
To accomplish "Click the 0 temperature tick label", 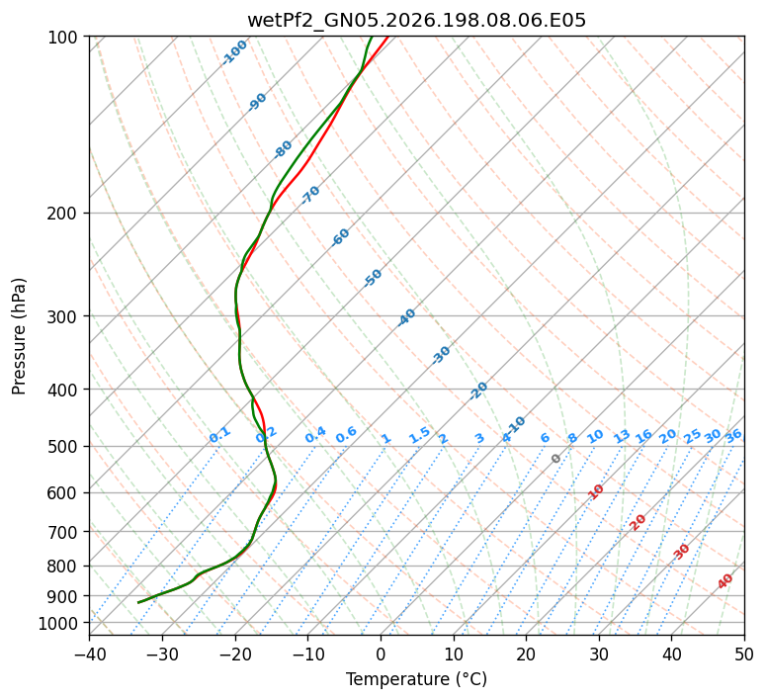I will pyautogui.click(x=381, y=654).
